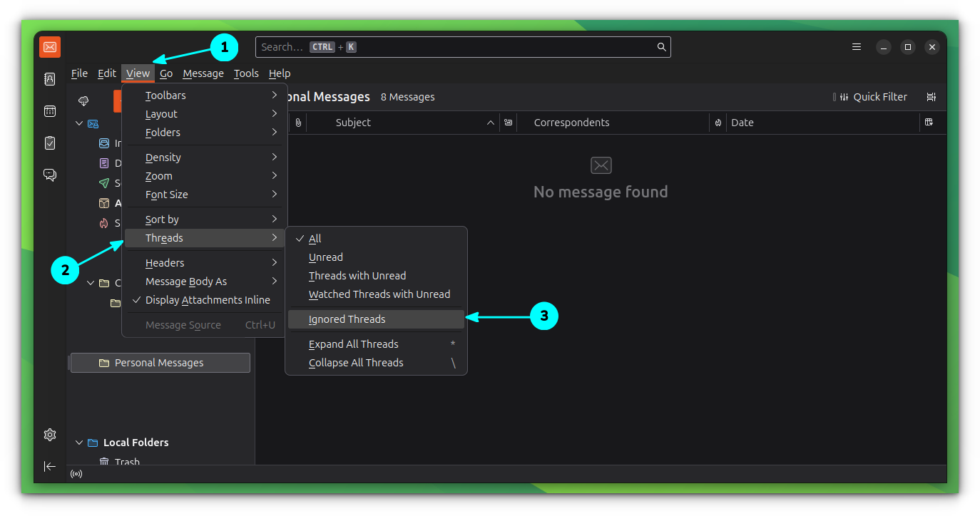Open Settings via the gear icon

49,434
